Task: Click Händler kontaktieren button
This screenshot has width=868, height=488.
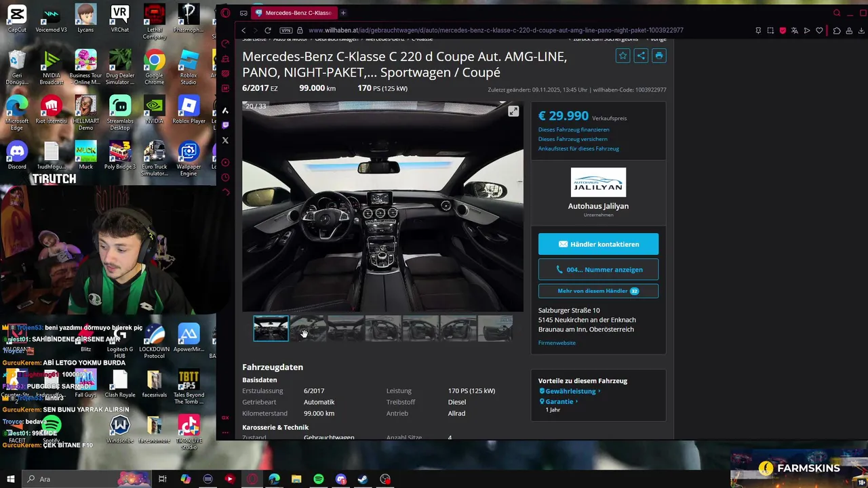Action: tap(598, 244)
